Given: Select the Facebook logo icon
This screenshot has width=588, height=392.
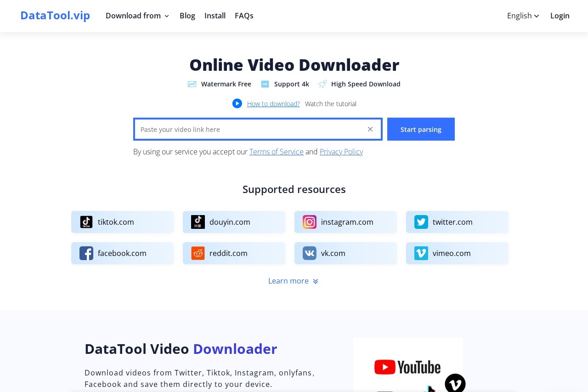Looking at the screenshot, I should click(86, 253).
